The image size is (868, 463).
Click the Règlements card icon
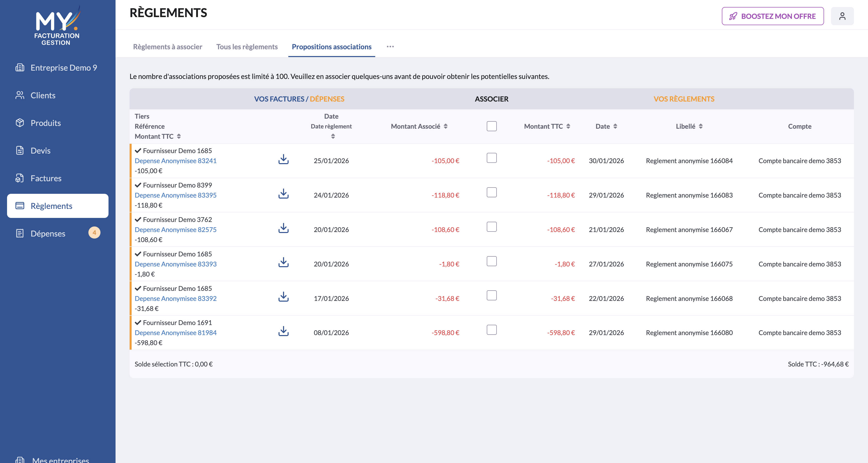20,206
